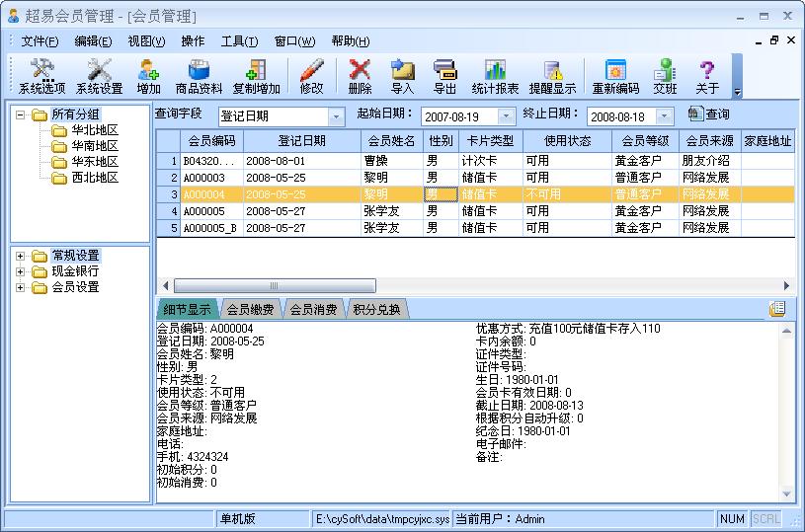805x532 pixels.
Task: Select 华南地区 folder
Action: coord(95,146)
